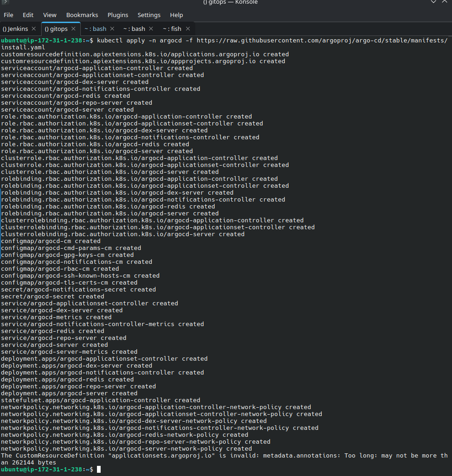Click the line "service/argocd-server-metrics created"
452x476 pixels.
69,352
